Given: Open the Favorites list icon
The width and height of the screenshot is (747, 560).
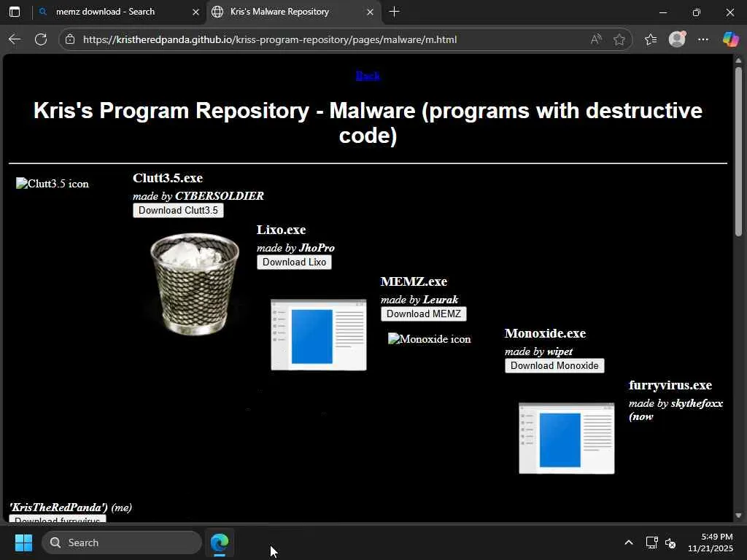Looking at the screenshot, I should (x=651, y=39).
